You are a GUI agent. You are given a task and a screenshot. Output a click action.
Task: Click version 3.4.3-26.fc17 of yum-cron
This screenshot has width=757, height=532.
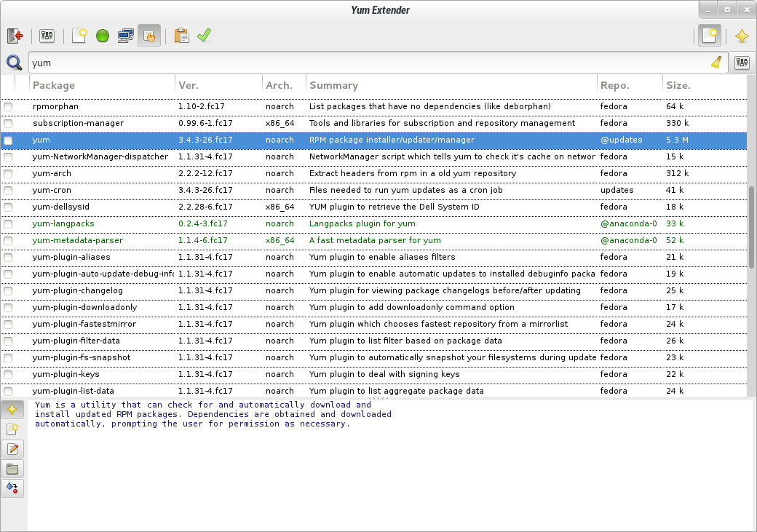point(205,190)
